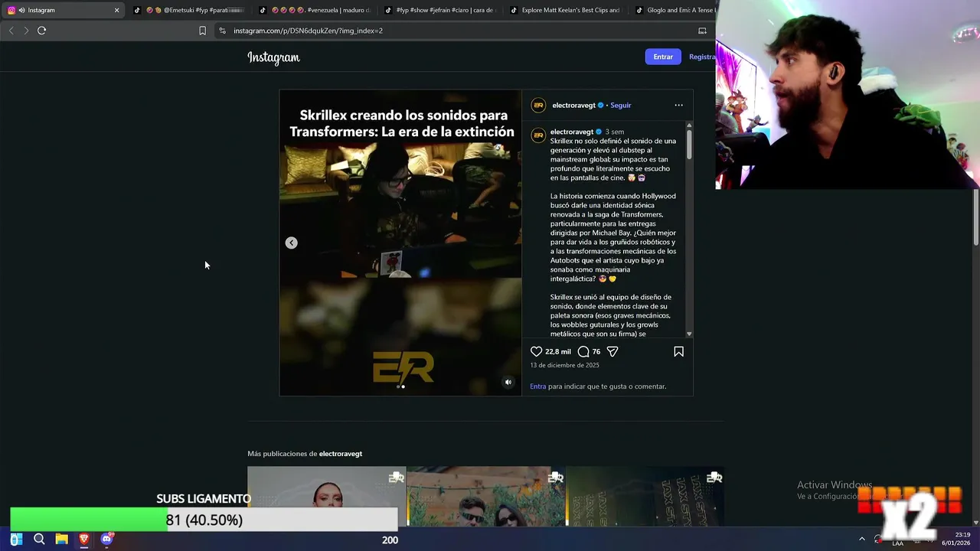Viewport: 980px width, 551px height.
Task: Open the post options three-dot menu
Action: (678, 105)
